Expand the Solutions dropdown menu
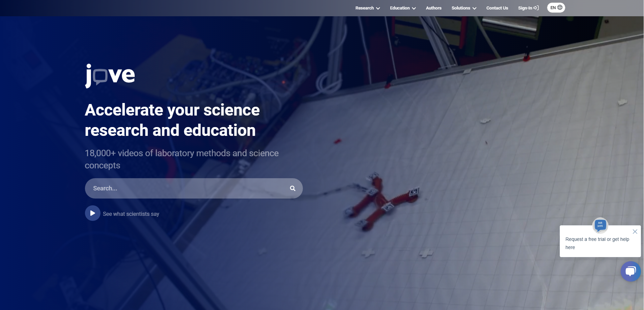The image size is (644, 310). (464, 8)
